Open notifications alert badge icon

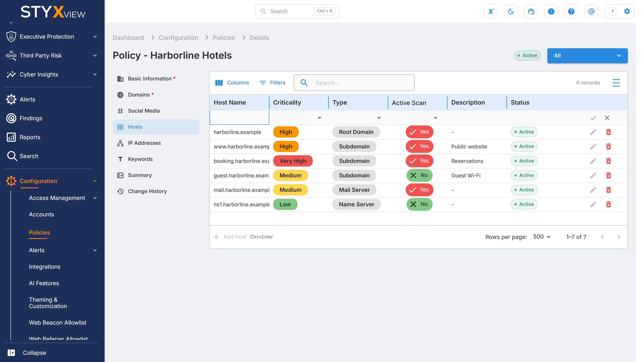point(551,11)
